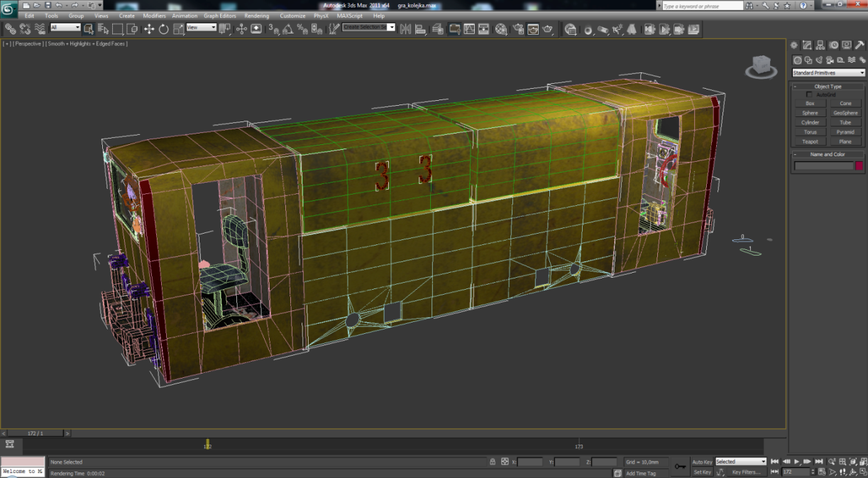Open the Standard Primitives category dropdown
The height and width of the screenshot is (478, 868).
(829, 72)
